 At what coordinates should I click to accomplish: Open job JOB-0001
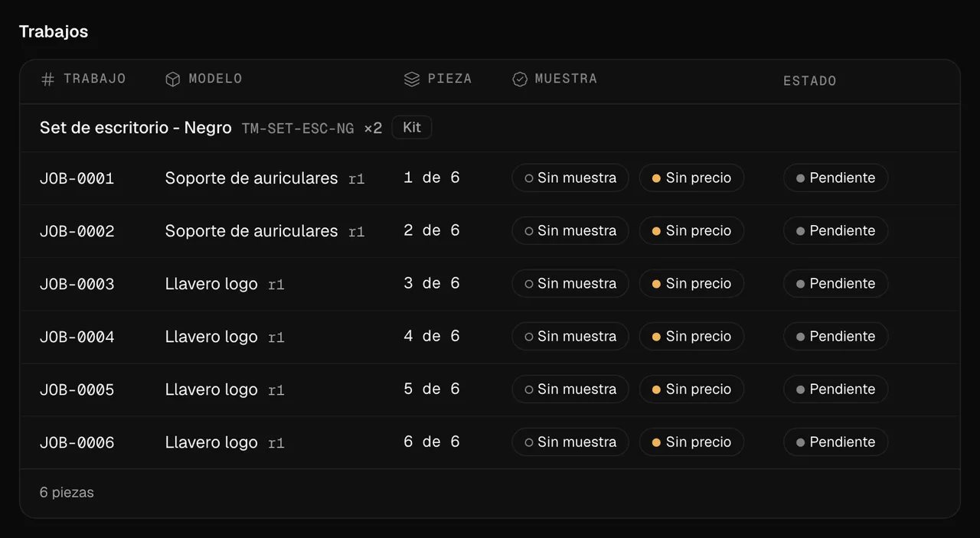[77, 178]
